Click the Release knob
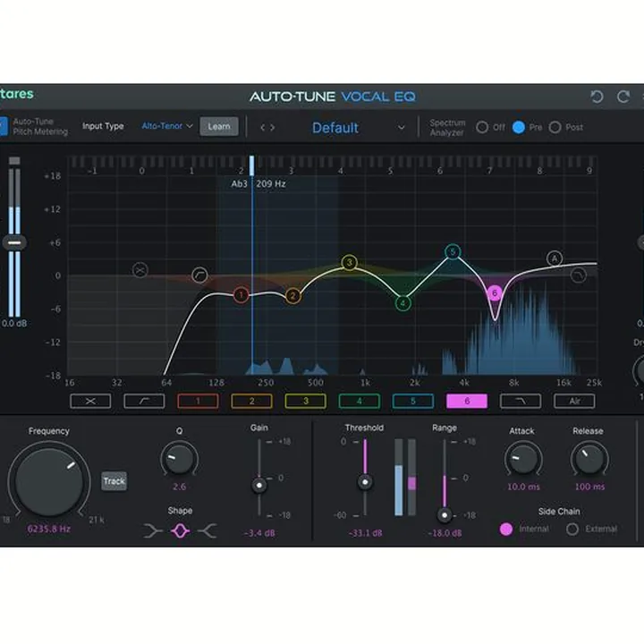Viewport: 644px width, 644px height. coord(589,459)
